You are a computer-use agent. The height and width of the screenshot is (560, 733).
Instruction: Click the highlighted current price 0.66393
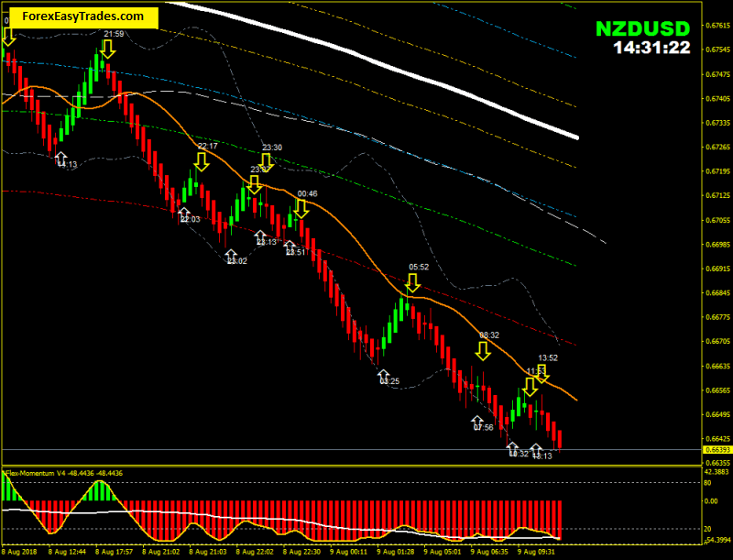[717, 450]
